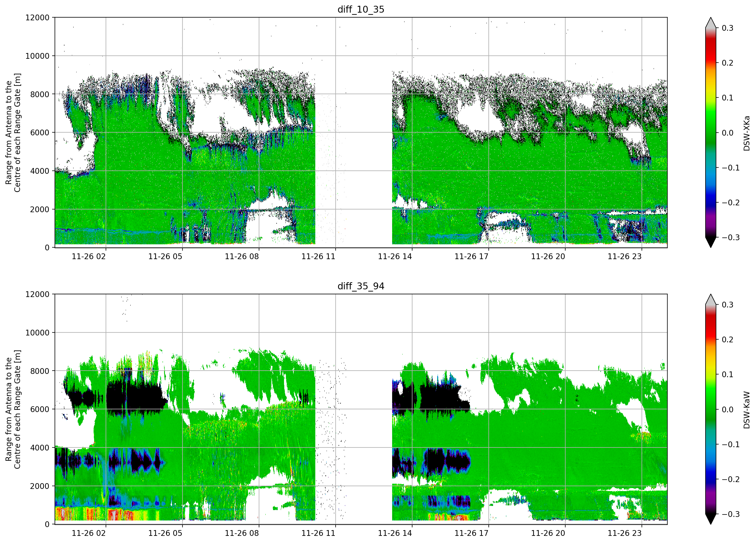
Task: Click the DSW-XKa colorbar gradient
Action: pyautogui.click(x=710, y=133)
